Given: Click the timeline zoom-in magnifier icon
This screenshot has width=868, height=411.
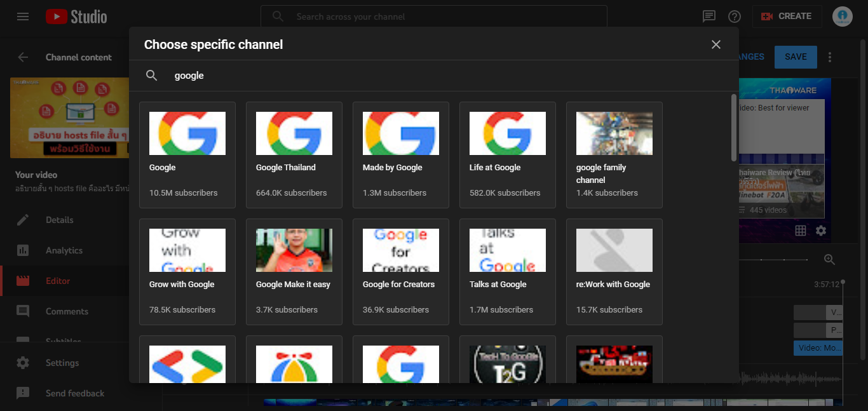Looking at the screenshot, I should [829, 259].
